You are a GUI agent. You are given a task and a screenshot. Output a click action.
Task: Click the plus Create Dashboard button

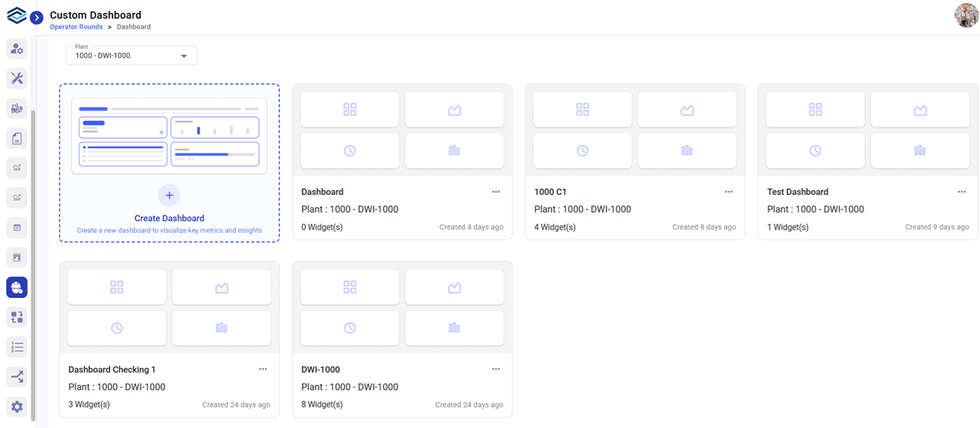[169, 195]
